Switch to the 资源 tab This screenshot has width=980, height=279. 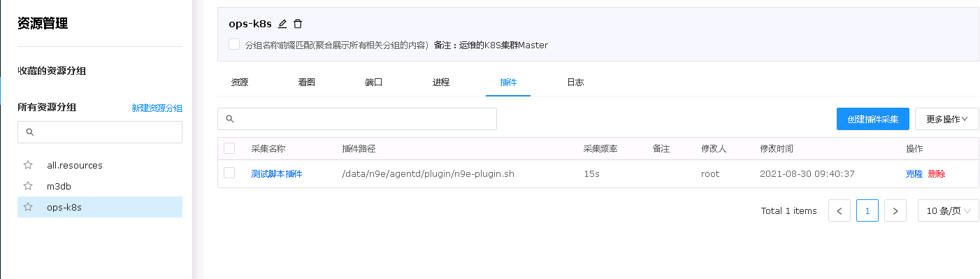(240, 83)
